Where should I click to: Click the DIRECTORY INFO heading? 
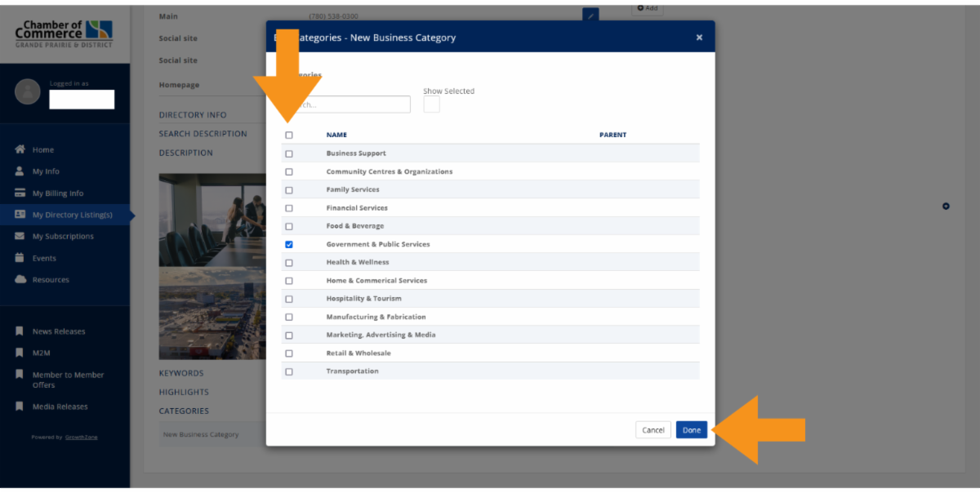click(x=193, y=115)
